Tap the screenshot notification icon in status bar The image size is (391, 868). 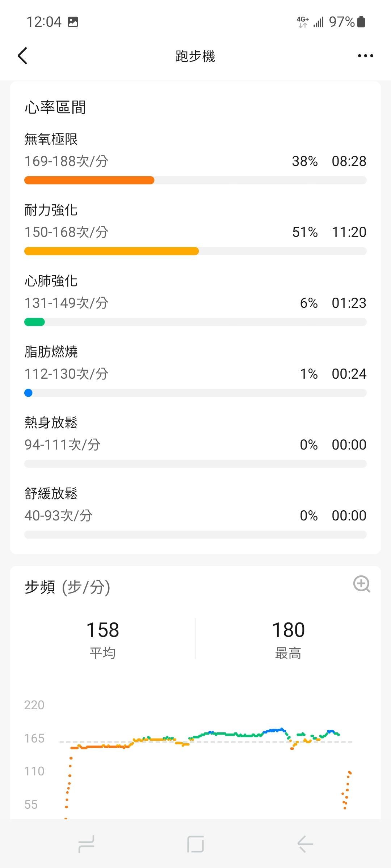click(x=73, y=22)
